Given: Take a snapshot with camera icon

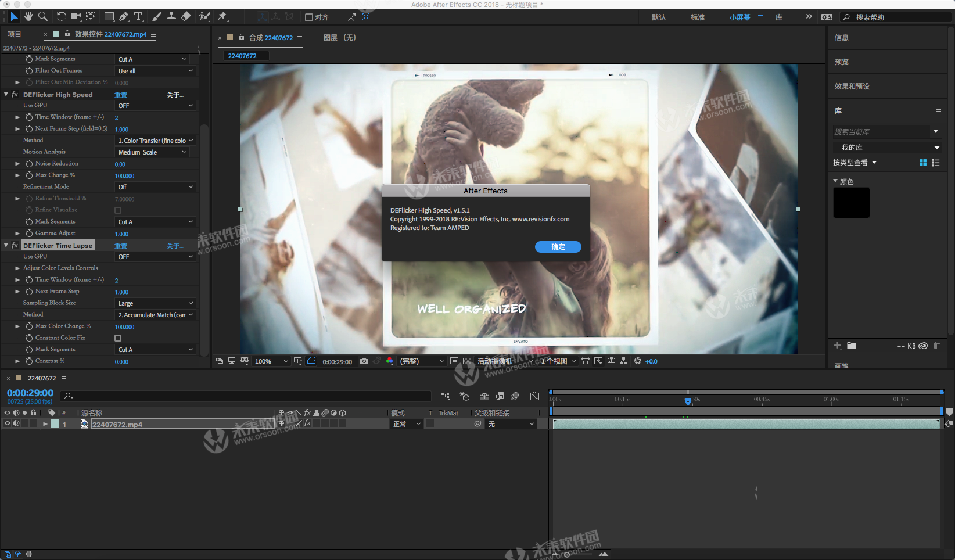Looking at the screenshot, I should [364, 361].
